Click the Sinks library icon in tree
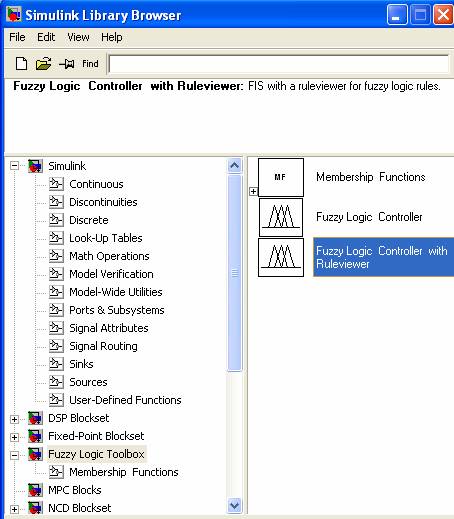The height and width of the screenshot is (519, 454). [x=56, y=364]
